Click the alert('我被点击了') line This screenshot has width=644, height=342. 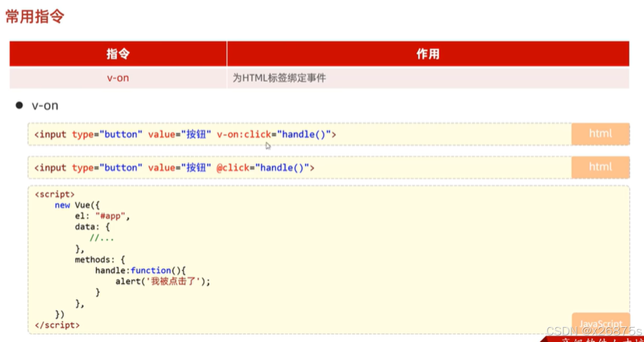pyautogui.click(x=163, y=281)
